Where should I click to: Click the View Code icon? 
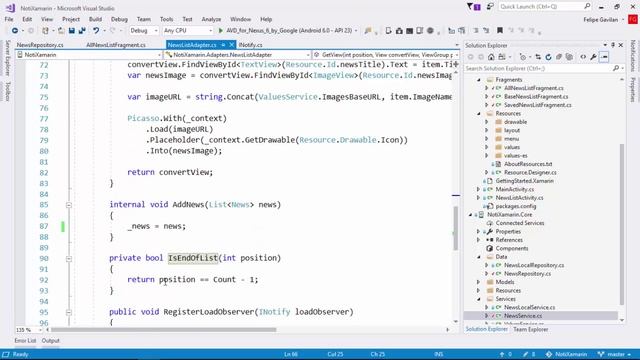coord(583,57)
